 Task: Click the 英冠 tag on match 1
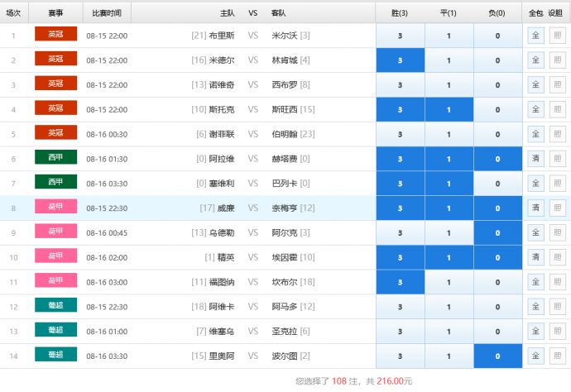click(55, 34)
